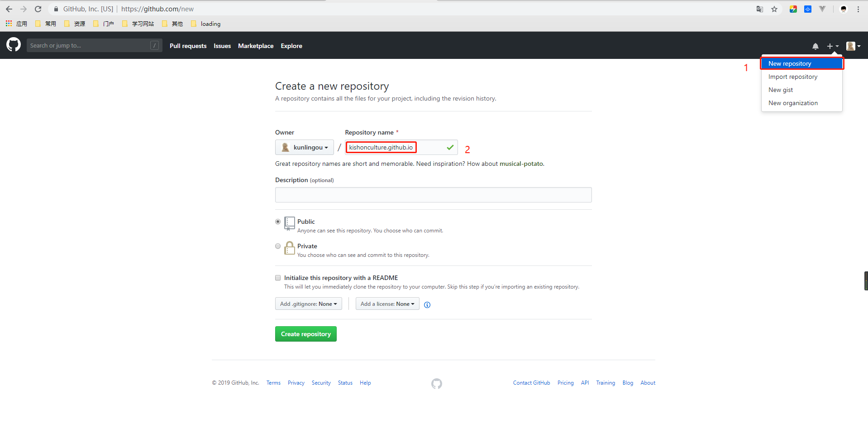This screenshot has width=868, height=439.
Task: Click the footer GitHub mark icon
Action: click(437, 384)
